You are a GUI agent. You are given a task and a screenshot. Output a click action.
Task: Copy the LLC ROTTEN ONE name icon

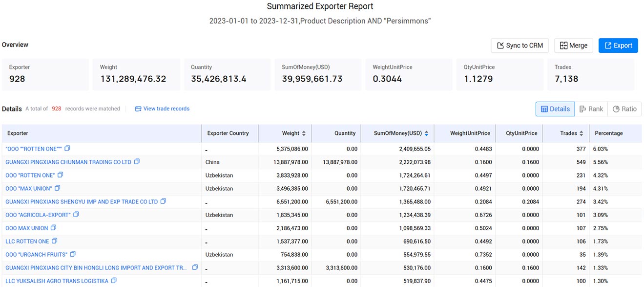55,241
